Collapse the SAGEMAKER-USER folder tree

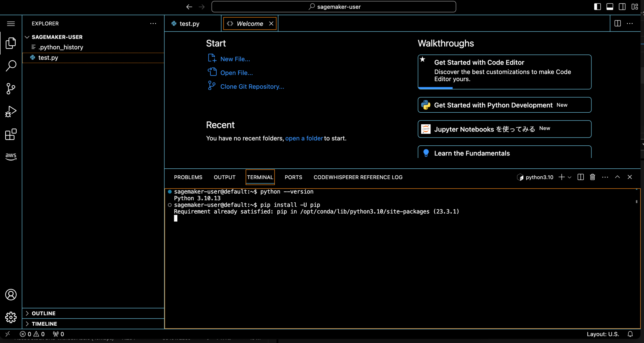tap(27, 37)
